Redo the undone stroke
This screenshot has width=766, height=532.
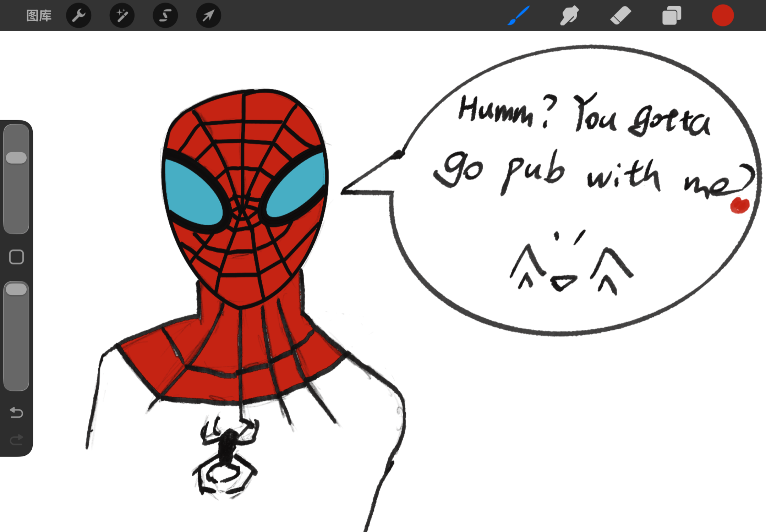(x=16, y=440)
